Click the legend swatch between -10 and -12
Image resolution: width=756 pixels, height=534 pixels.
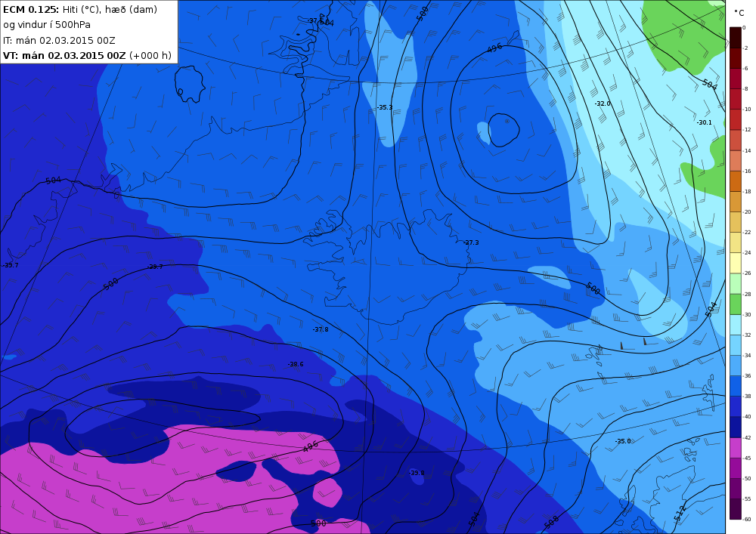click(736, 119)
